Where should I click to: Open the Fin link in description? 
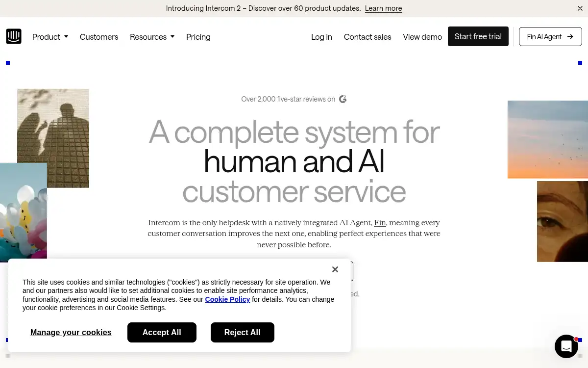click(380, 223)
